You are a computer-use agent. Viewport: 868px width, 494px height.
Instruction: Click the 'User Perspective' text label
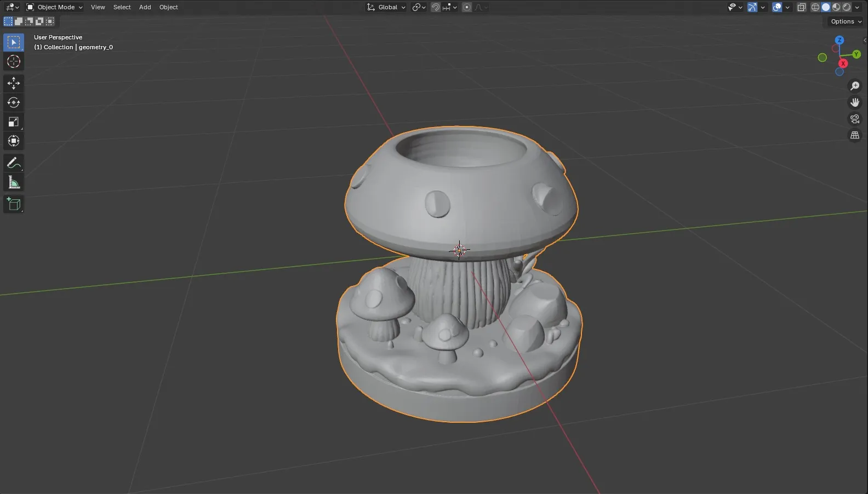58,37
